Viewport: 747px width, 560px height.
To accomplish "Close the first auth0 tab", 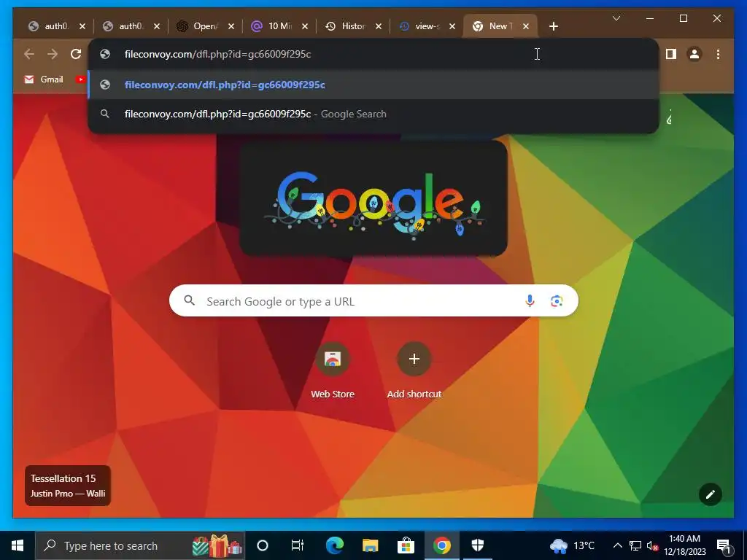I will pyautogui.click(x=82, y=27).
